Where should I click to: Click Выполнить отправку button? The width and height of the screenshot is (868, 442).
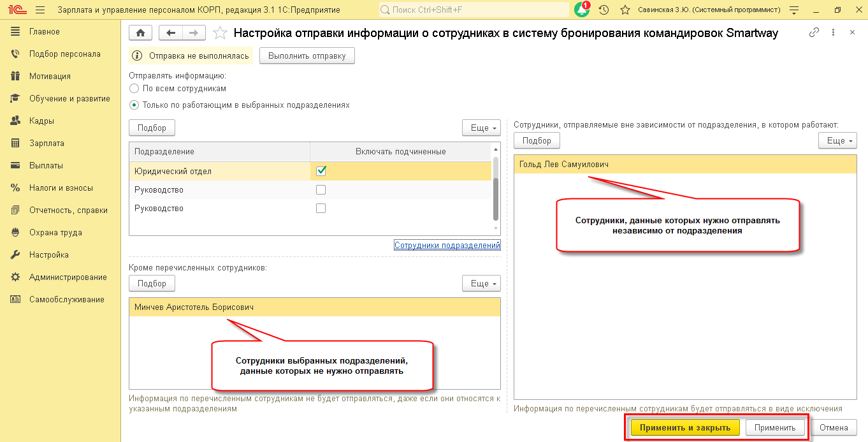307,56
